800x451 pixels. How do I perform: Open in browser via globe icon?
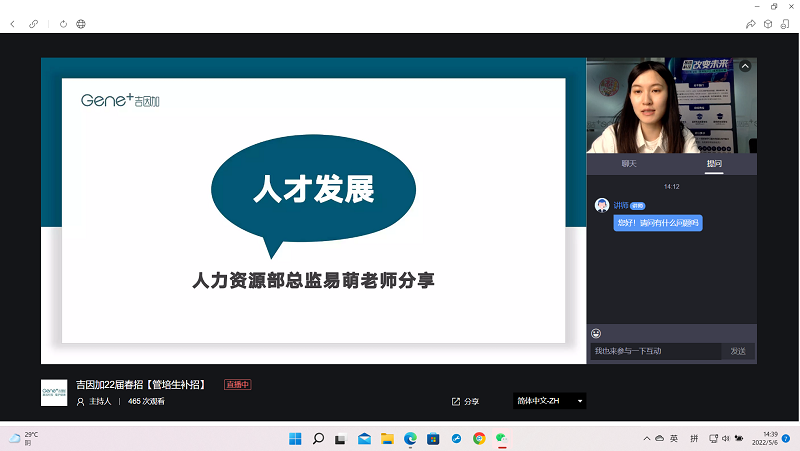pos(81,23)
